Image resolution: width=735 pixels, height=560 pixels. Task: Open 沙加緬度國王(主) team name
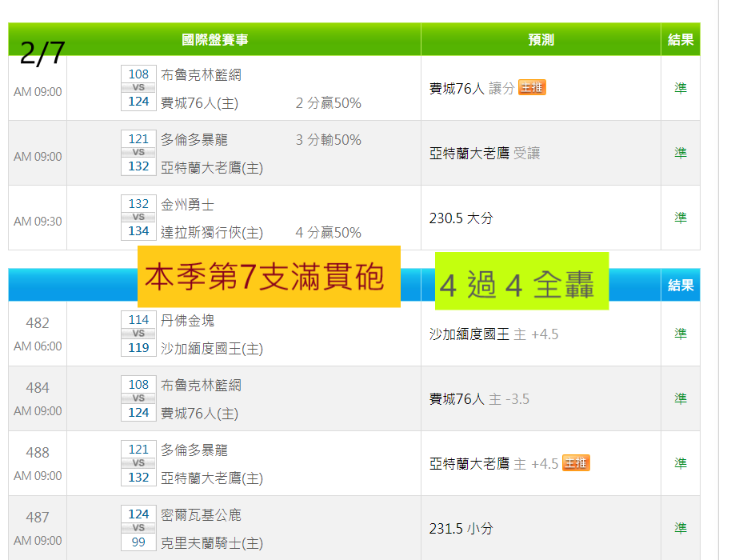pyautogui.click(x=212, y=349)
